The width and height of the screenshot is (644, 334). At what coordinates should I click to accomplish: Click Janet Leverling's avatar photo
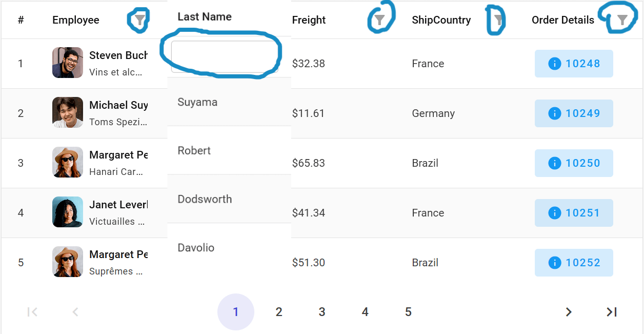tap(68, 212)
